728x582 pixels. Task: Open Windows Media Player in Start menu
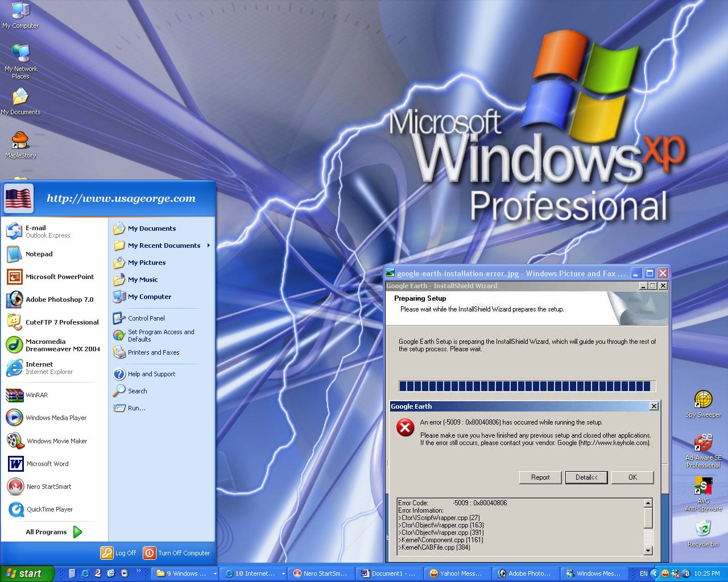point(56,418)
